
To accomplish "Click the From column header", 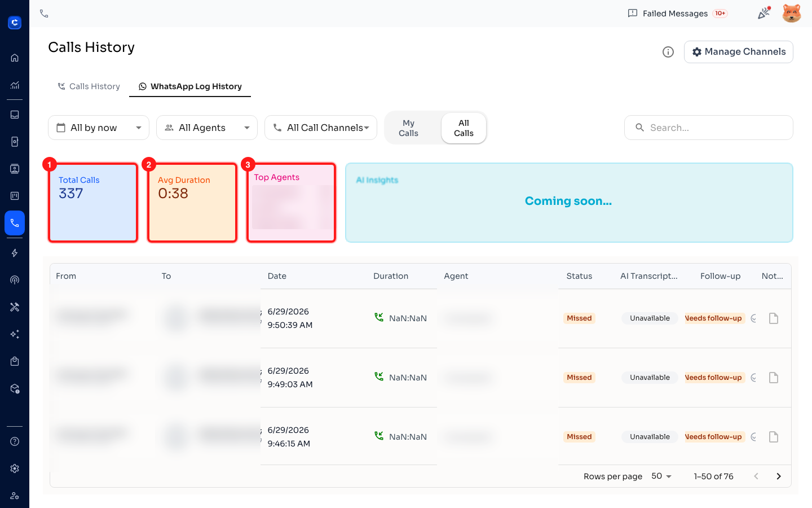I will click(x=66, y=276).
